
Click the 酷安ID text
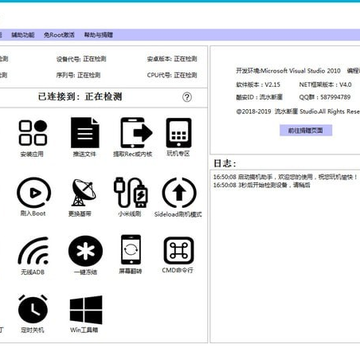tap(259, 97)
